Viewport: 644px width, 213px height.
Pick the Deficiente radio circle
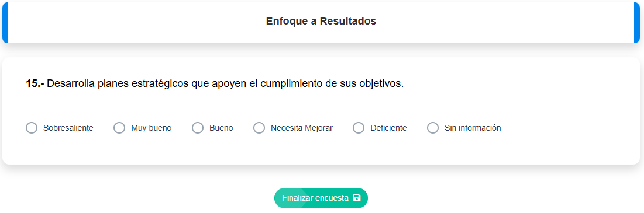coord(359,128)
